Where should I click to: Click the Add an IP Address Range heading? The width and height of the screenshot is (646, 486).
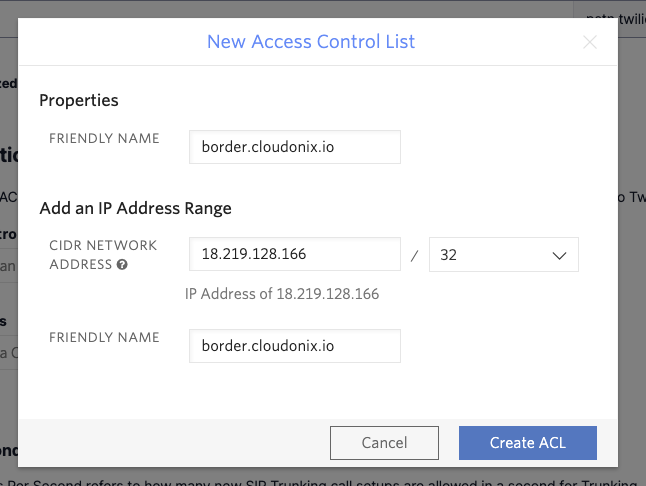135,208
